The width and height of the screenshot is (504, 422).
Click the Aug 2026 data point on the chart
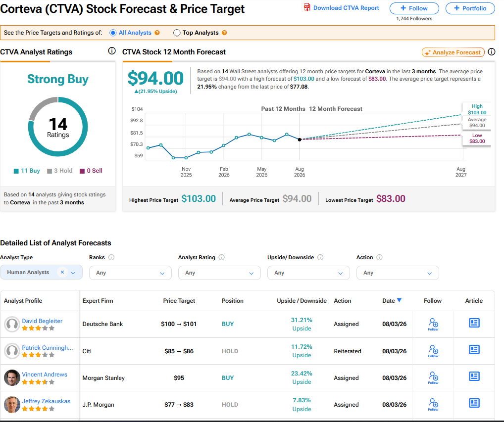tap(299, 140)
